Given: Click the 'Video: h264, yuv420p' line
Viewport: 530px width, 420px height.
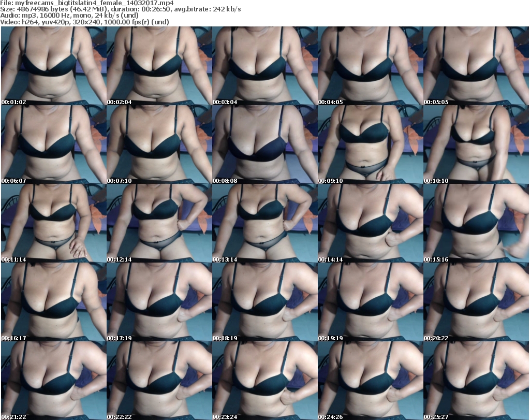Looking at the screenshot, I should point(84,22).
